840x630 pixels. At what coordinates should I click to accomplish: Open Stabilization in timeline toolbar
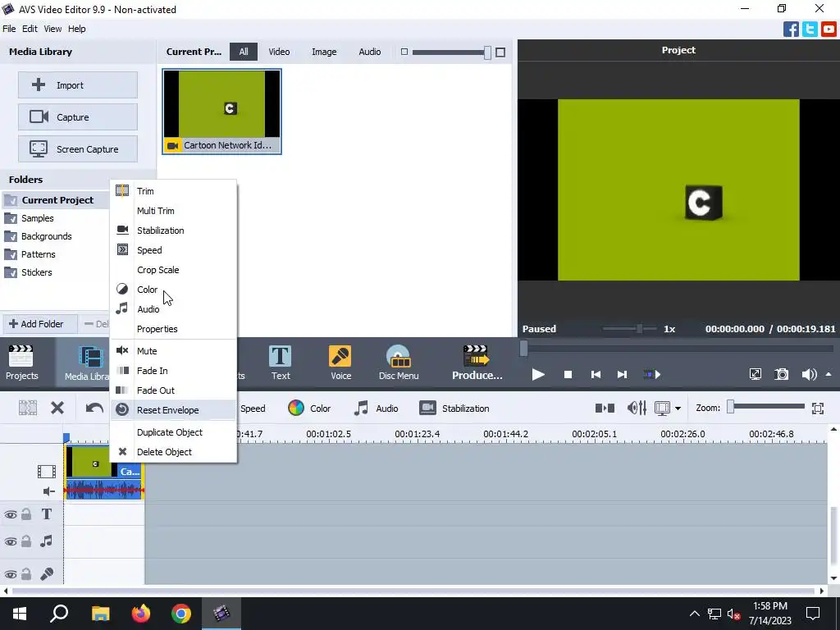click(454, 409)
